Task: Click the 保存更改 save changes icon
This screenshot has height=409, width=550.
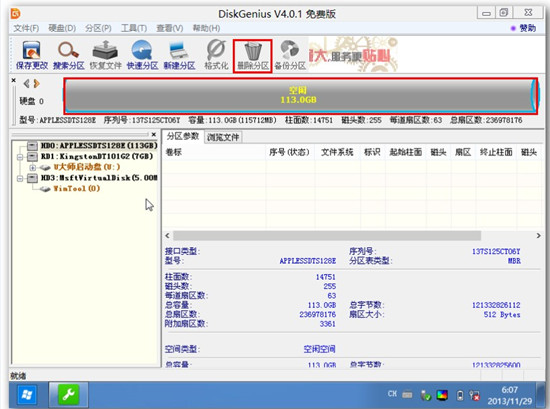Action: point(32,55)
